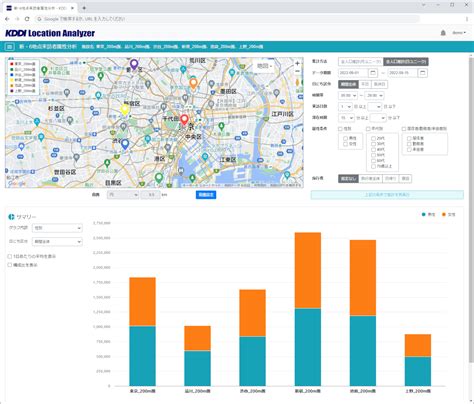Open a new browser tab with plus
Viewport: 474px width, 404px height.
tap(84, 8)
